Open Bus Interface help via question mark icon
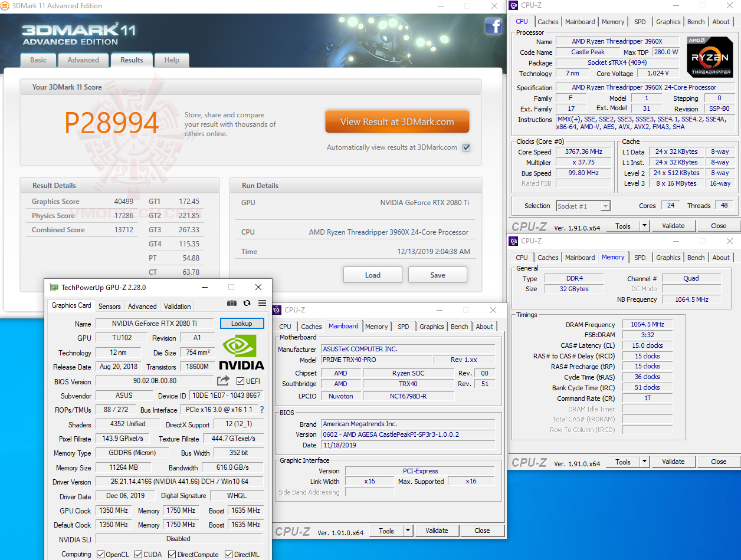The image size is (741, 560). pyautogui.click(x=263, y=410)
